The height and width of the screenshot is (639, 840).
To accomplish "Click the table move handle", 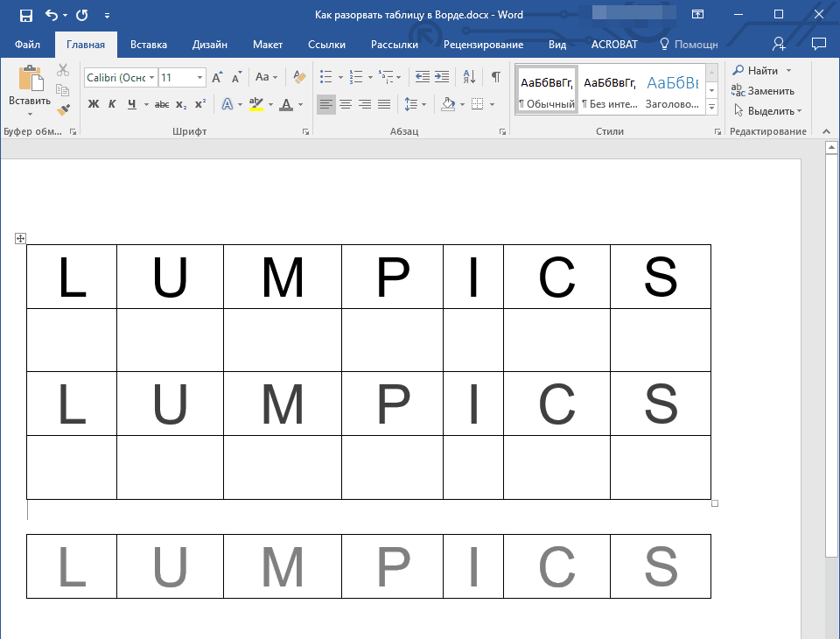I will (21, 239).
